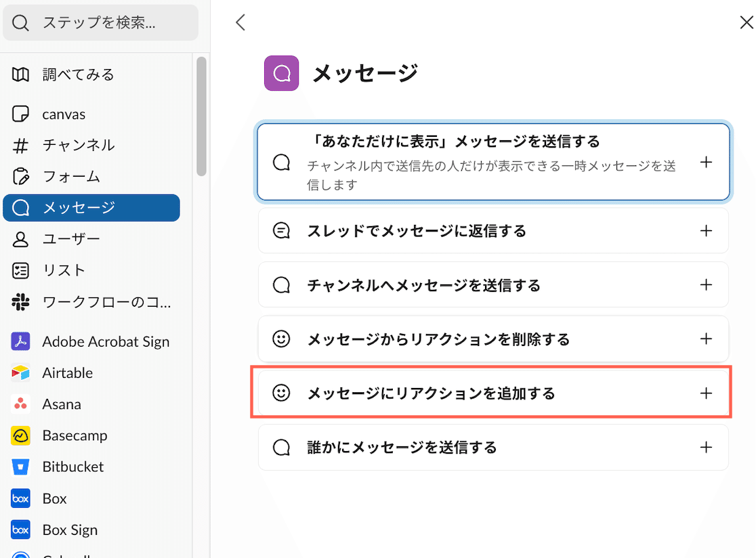Open the search magnifier icon

pyautogui.click(x=20, y=22)
